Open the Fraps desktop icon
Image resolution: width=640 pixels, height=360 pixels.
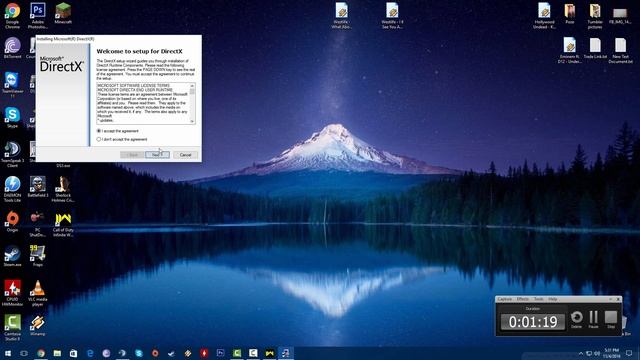(38, 256)
